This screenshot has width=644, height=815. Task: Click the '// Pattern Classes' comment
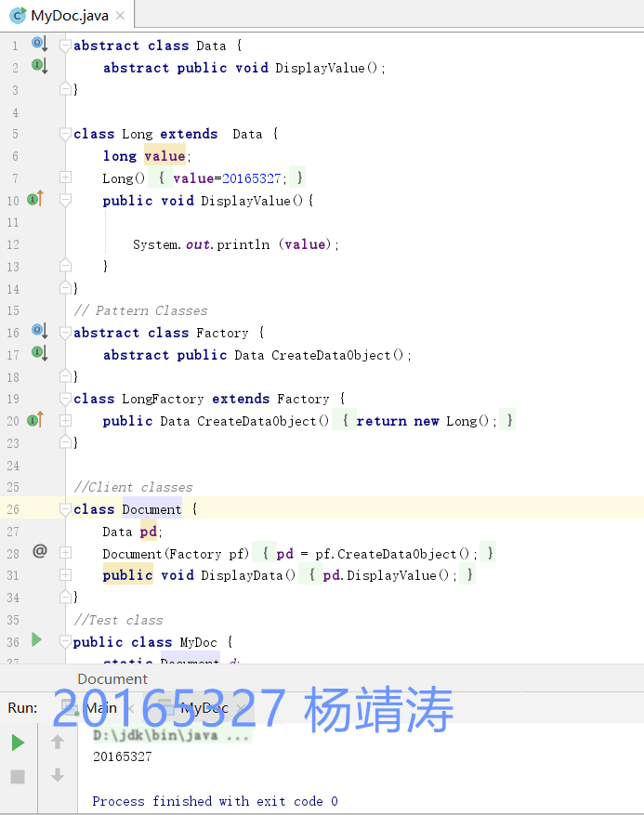[x=140, y=310]
